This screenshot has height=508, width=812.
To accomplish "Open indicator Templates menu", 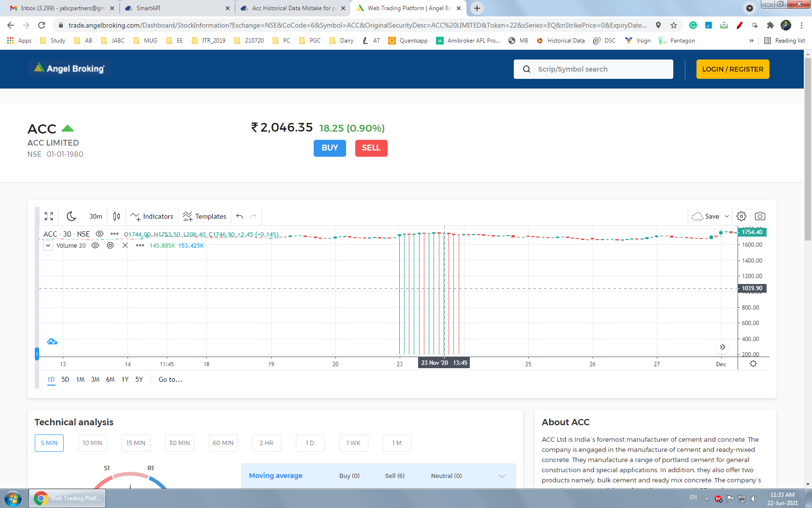I will point(204,216).
